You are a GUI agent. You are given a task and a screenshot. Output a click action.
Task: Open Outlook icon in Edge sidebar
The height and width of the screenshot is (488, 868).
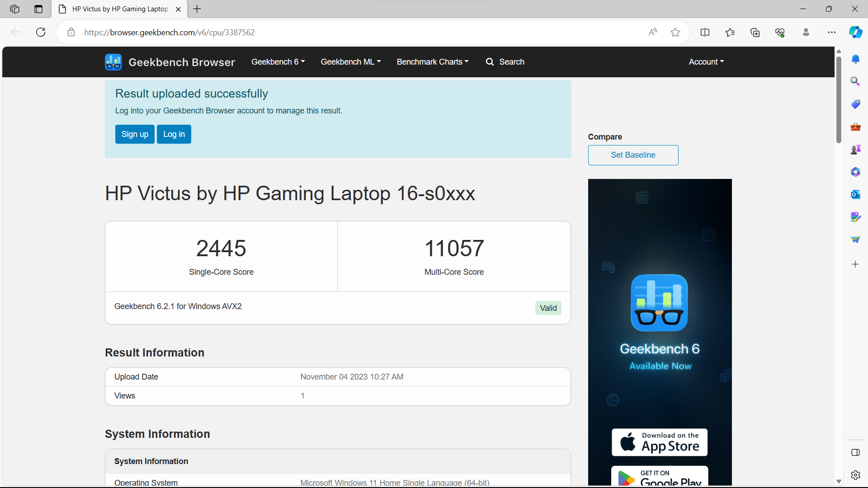pyautogui.click(x=855, y=194)
